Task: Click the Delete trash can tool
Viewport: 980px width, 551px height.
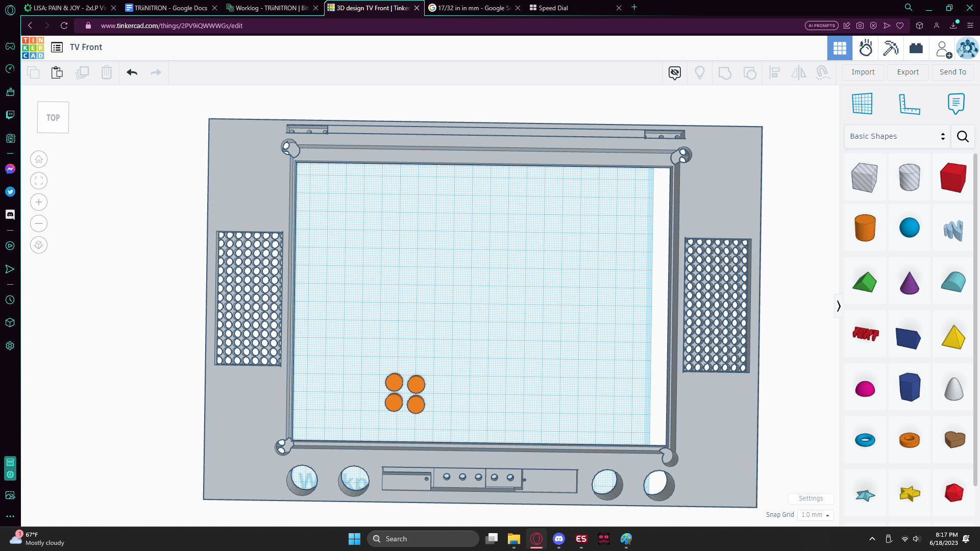Action: pyautogui.click(x=106, y=72)
